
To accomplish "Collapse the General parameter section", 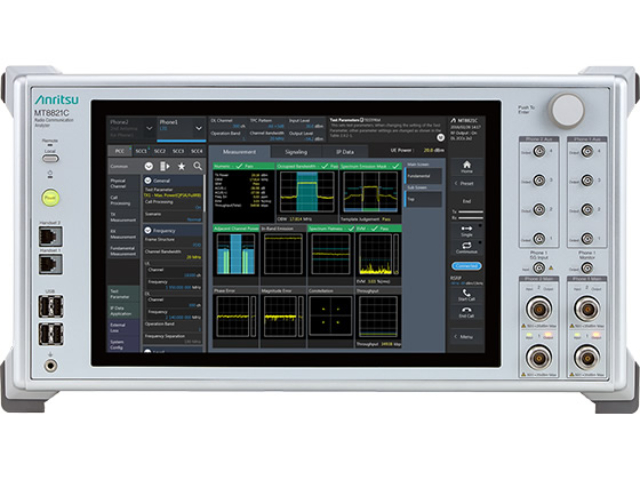I will click(x=148, y=180).
